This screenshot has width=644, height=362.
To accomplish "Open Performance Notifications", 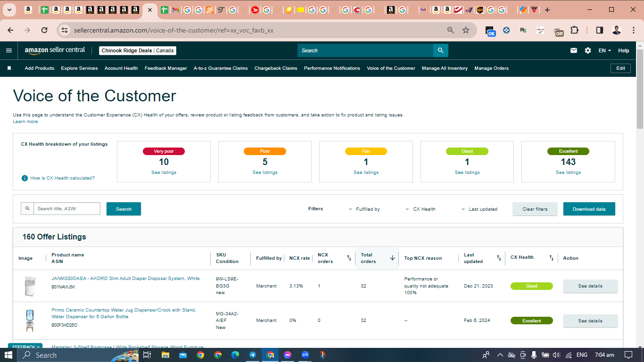I will click(x=332, y=68).
